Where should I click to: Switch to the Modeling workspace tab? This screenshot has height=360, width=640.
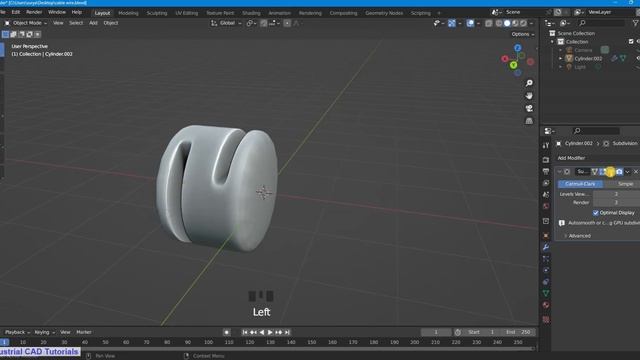click(x=128, y=13)
